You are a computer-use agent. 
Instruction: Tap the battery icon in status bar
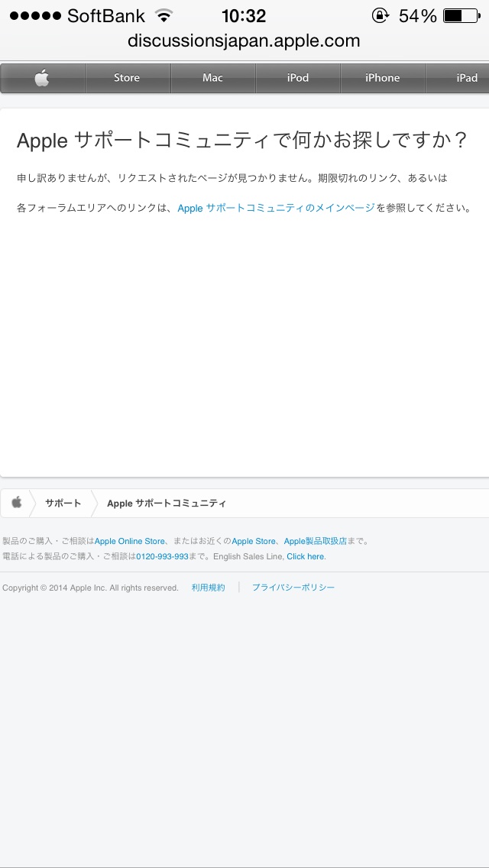pyautogui.click(x=461, y=16)
